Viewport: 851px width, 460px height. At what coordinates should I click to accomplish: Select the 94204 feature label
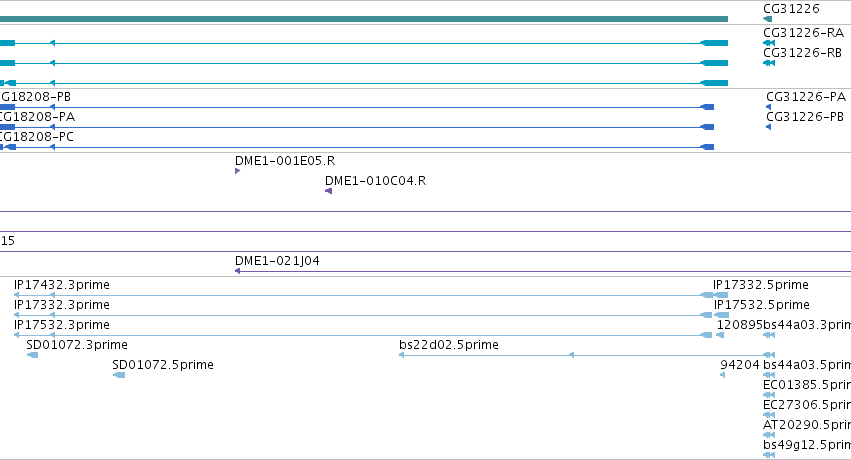point(740,365)
